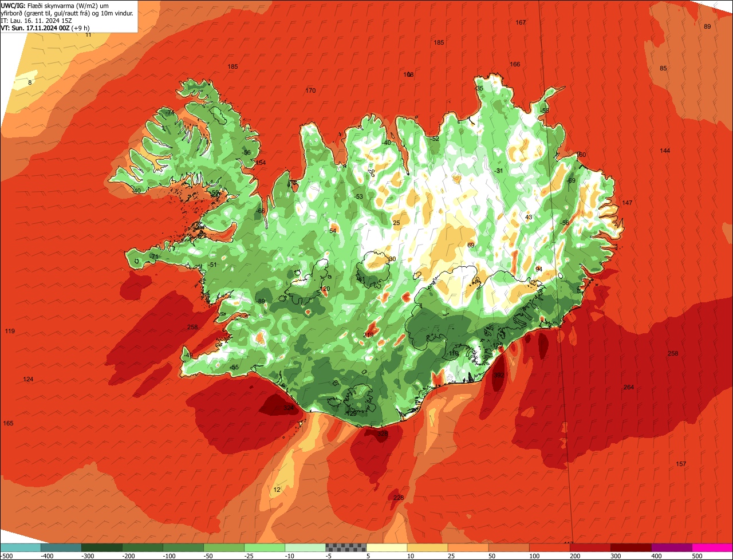Screen dimensions: 733x560
Task: Click the light teal -500 legend color swatch
Action: point(21,547)
